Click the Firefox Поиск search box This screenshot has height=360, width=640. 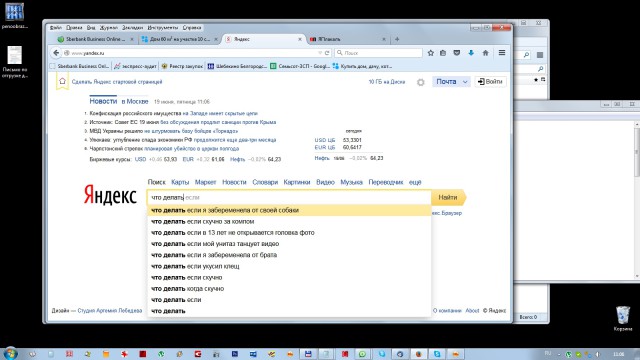click(378, 53)
